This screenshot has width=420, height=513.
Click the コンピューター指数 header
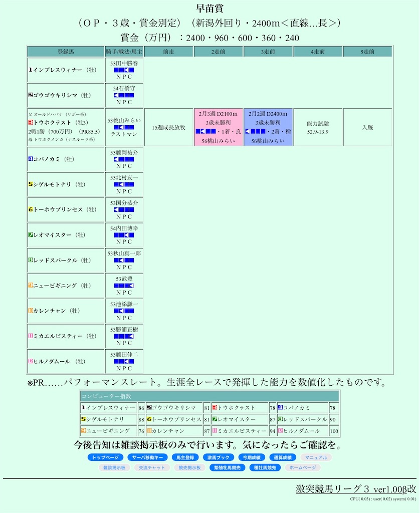210,396
